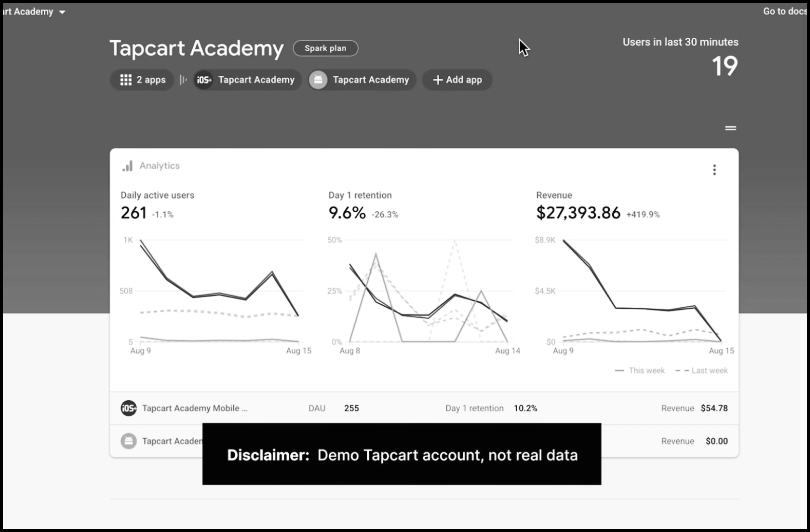This screenshot has height=532, width=810.
Task: Click the Analytics bar-chart icon
Action: pos(127,165)
